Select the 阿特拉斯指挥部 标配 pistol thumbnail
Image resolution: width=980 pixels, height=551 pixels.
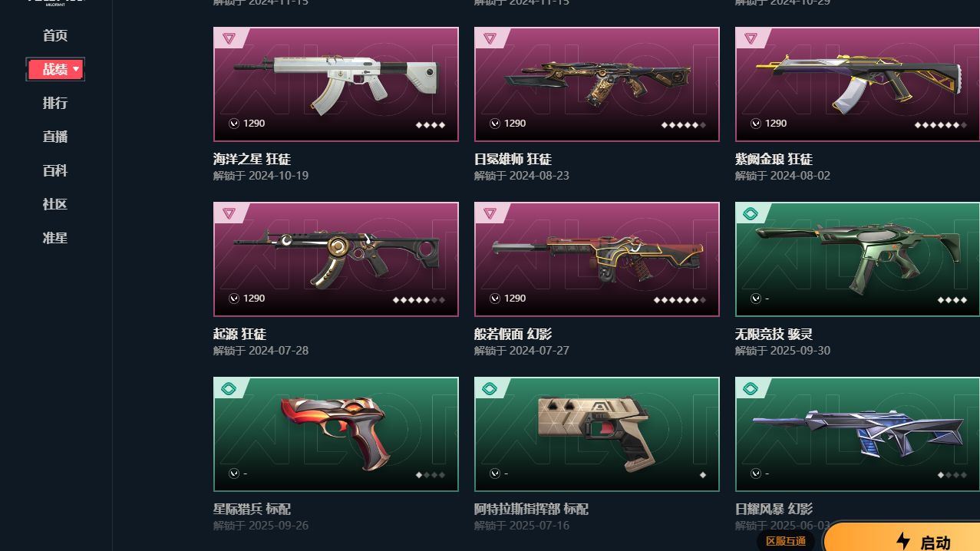tap(597, 434)
